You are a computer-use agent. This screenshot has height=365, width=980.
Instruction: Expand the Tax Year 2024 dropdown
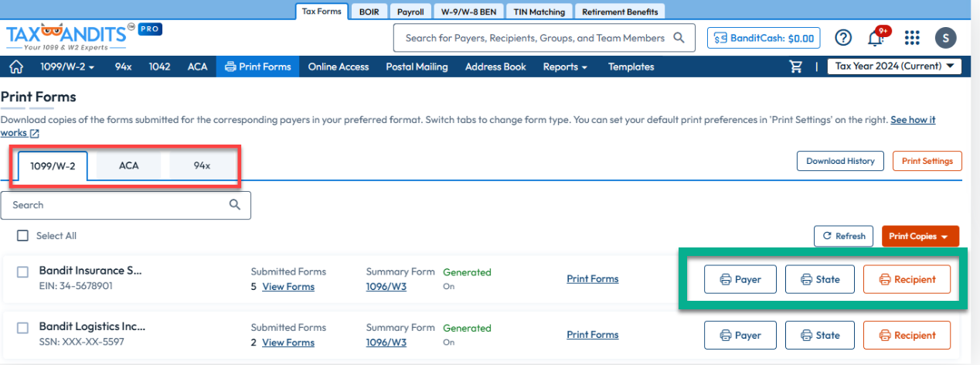pos(894,67)
